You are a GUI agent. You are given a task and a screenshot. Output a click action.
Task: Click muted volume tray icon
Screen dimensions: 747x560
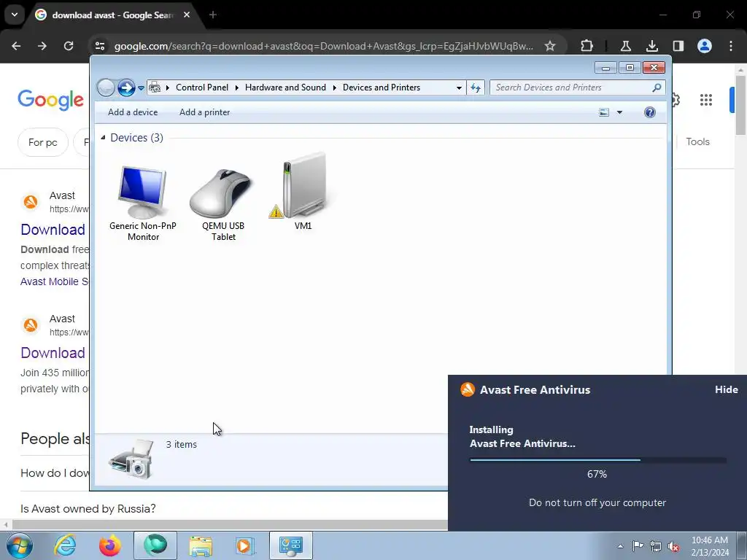click(x=673, y=546)
